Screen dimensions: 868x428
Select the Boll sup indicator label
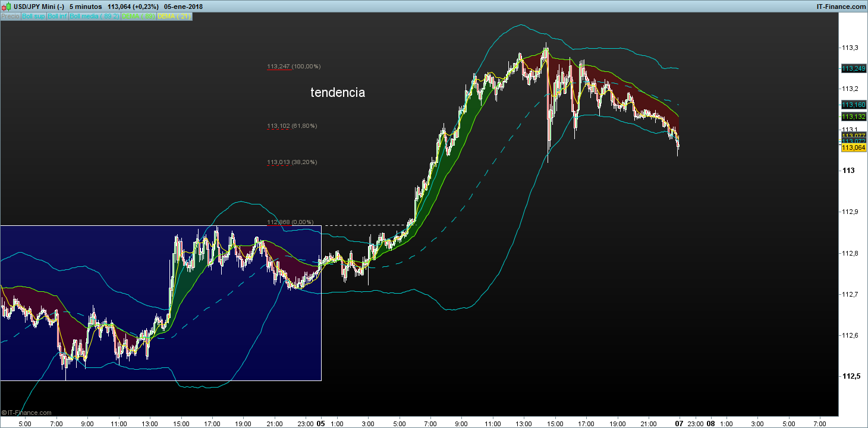point(33,17)
